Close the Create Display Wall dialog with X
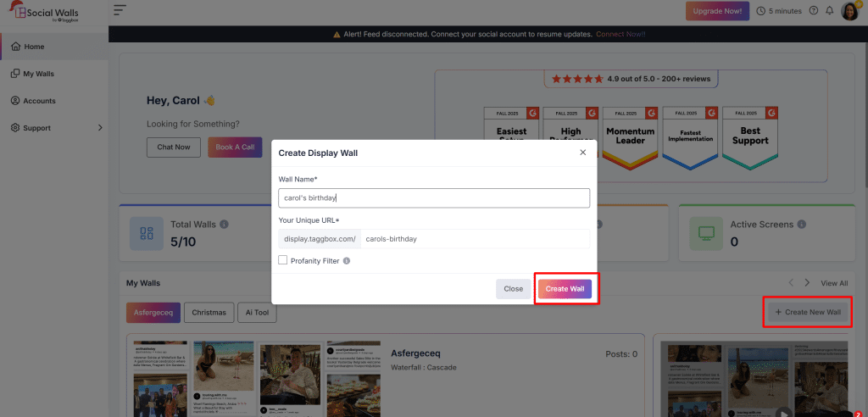The image size is (868, 417). (582, 153)
